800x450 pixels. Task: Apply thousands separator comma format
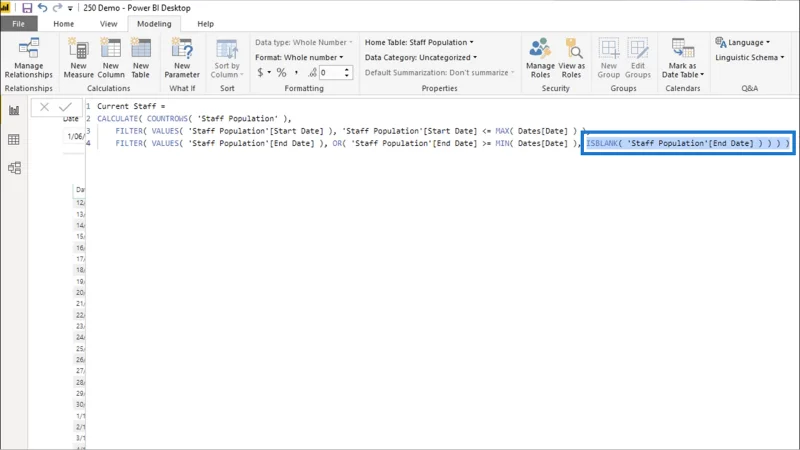(296, 72)
